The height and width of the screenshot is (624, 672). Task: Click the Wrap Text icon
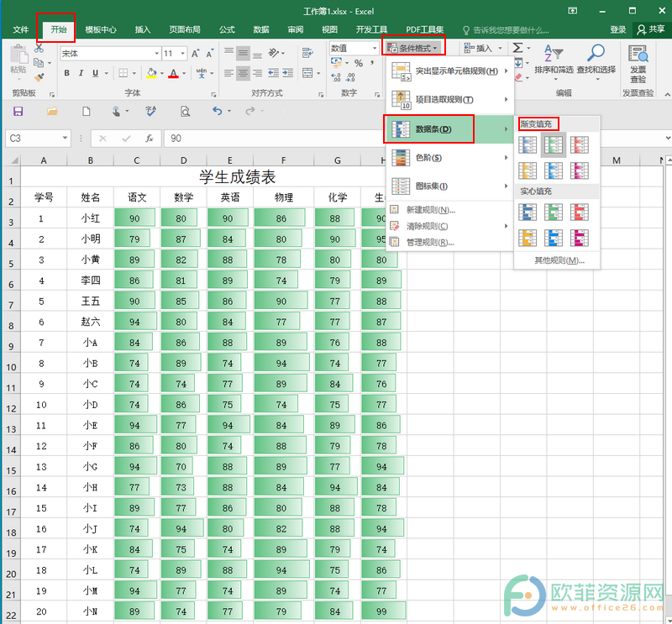pyautogui.click(x=307, y=53)
